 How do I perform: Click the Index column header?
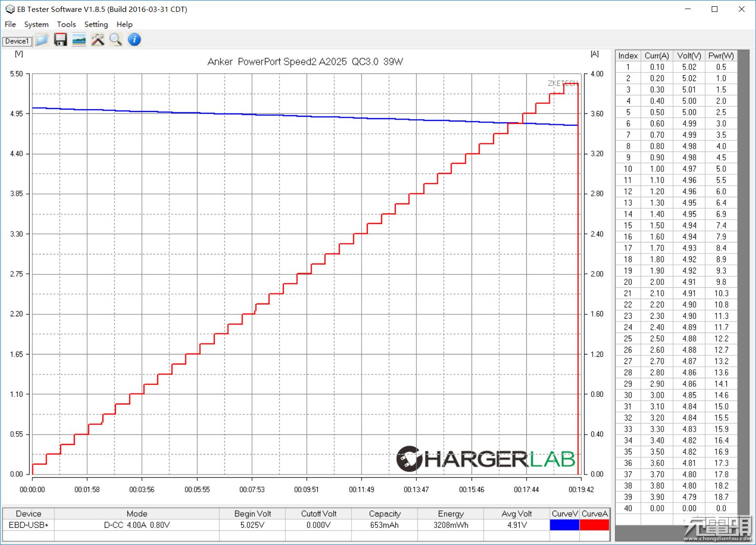click(628, 56)
